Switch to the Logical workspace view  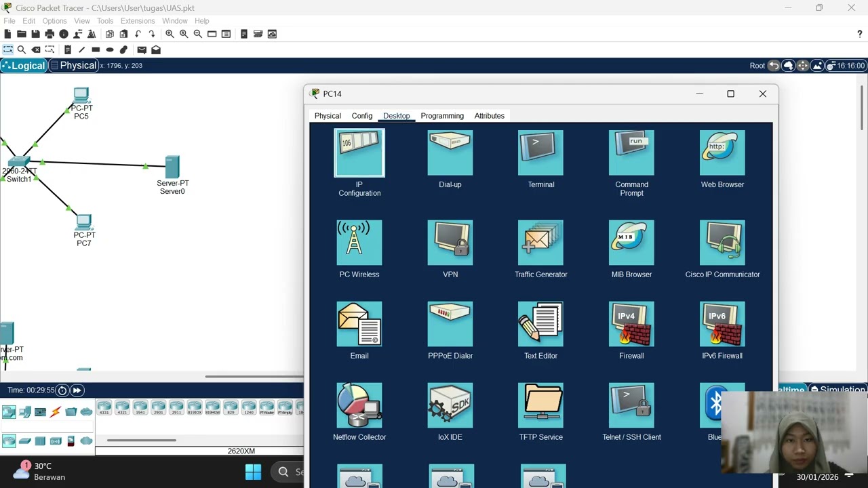tap(24, 66)
